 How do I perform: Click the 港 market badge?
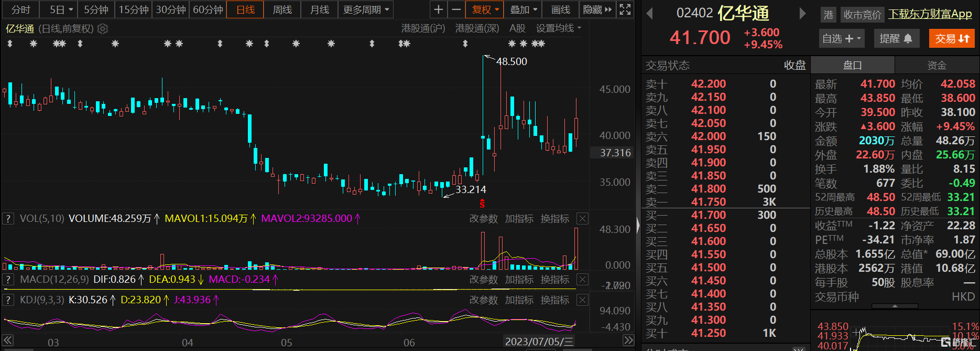pyautogui.click(x=828, y=15)
